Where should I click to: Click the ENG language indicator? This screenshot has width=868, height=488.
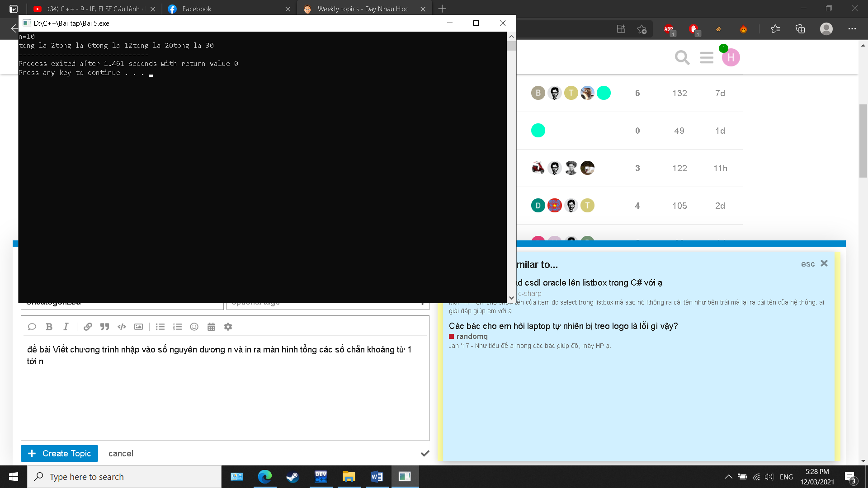click(x=786, y=477)
